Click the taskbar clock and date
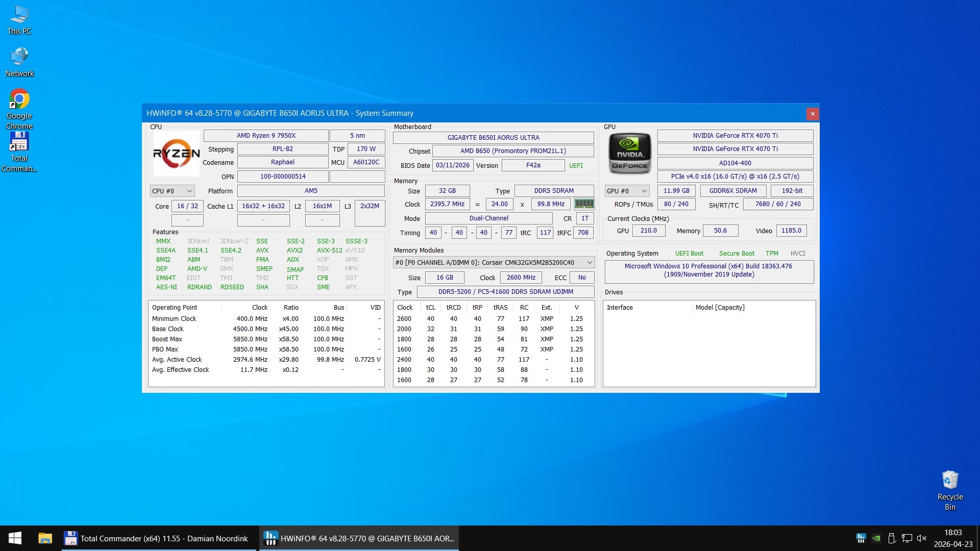 click(x=952, y=538)
